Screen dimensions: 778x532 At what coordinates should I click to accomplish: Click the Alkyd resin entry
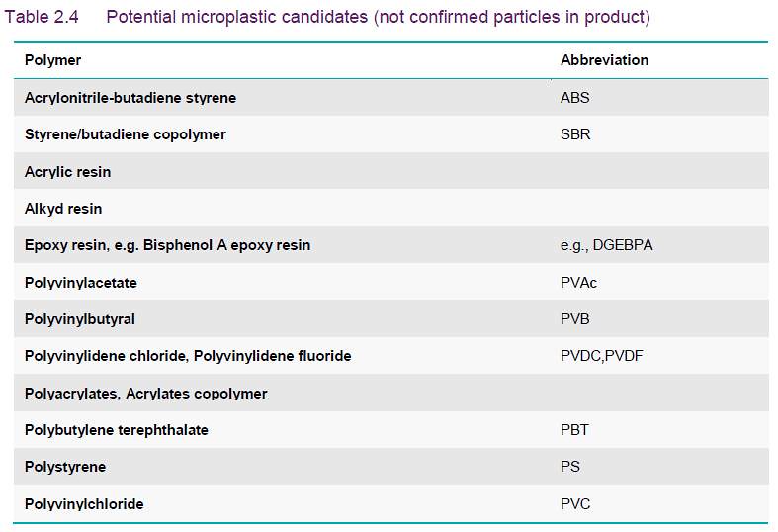[x=63, y=209]
